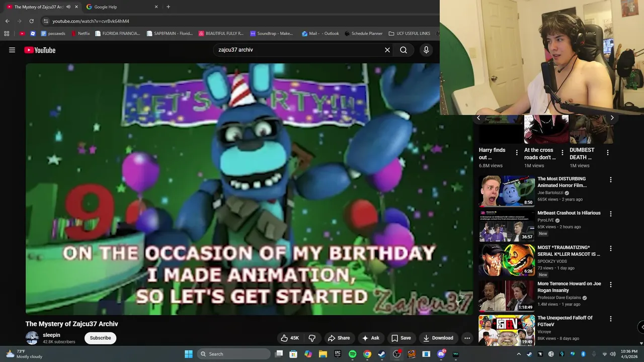
Task: Clear the search text with the X icon
Action: pyautogui.click(x=387, y=50)
